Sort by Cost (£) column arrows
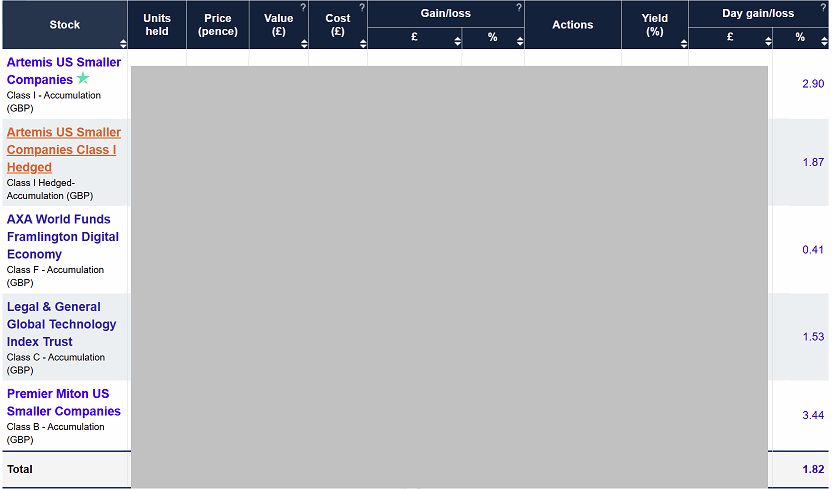The image size is (832, 489). coord(362,43)
